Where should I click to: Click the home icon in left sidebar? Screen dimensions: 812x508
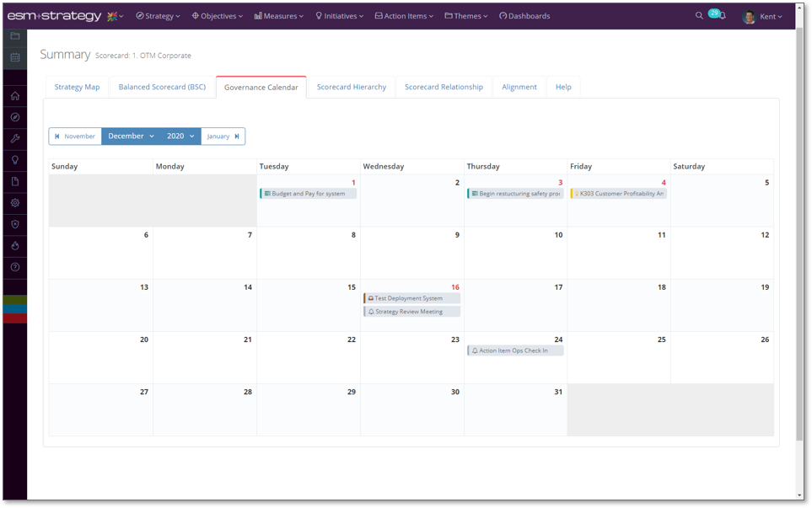click(15, 96)
